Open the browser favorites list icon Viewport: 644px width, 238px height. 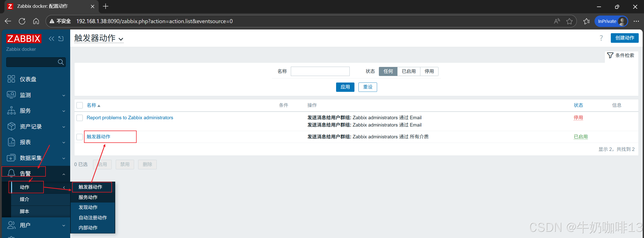click(x=587, y=21)
